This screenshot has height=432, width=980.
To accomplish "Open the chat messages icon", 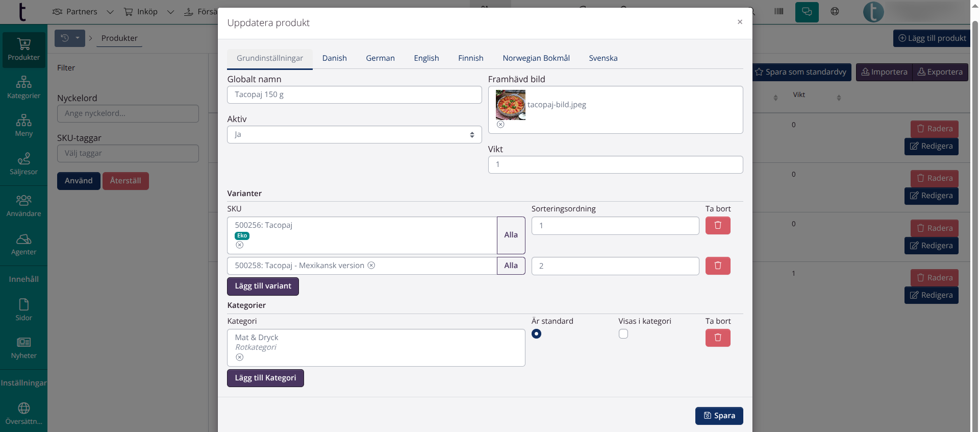I will point(807,12).
